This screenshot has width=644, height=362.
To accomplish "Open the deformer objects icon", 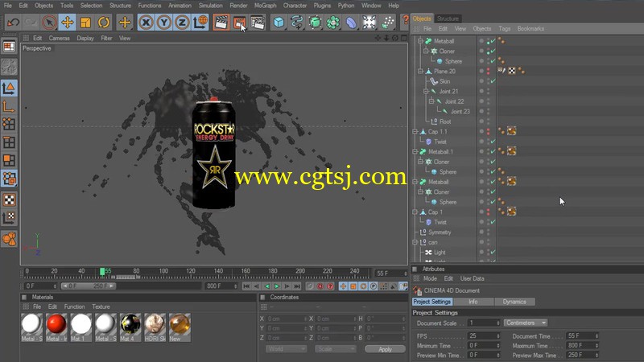I will [x=351, y=23].
